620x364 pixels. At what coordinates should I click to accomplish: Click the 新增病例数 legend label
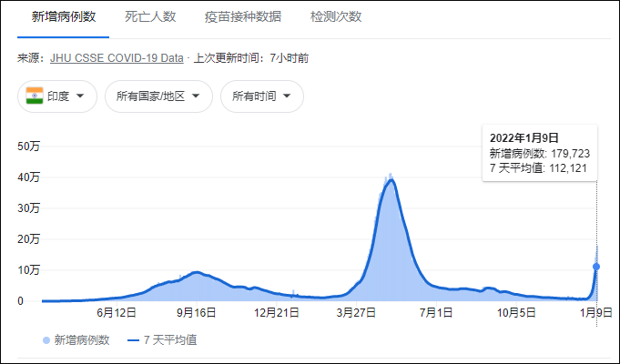tap(82, 340)
